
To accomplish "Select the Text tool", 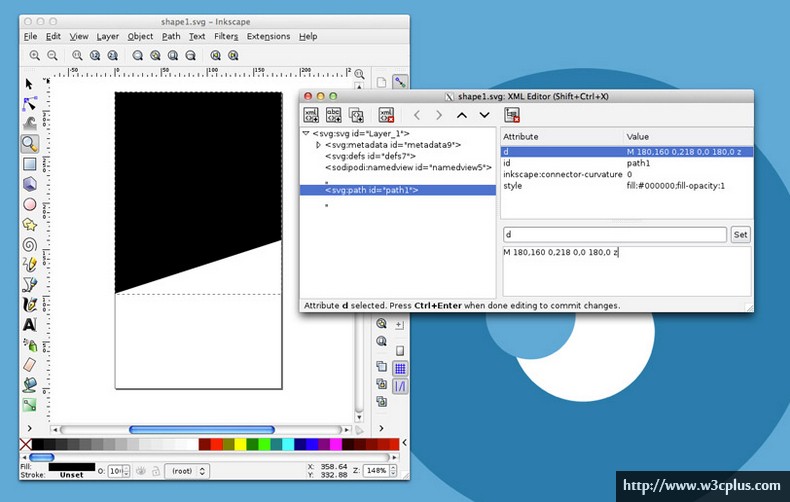I will click(x=30, y=325).
